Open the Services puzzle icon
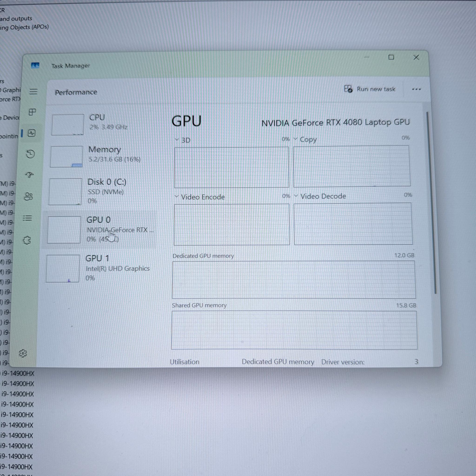This screenshot has width=476, height=476. [26, 240]
